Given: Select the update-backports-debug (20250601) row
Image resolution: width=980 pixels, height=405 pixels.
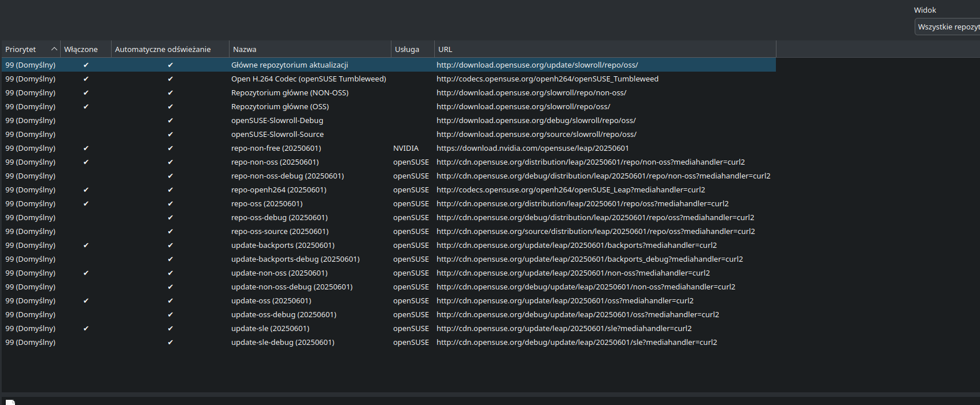Looking at the screenshot, I should [x=389, y=259].
